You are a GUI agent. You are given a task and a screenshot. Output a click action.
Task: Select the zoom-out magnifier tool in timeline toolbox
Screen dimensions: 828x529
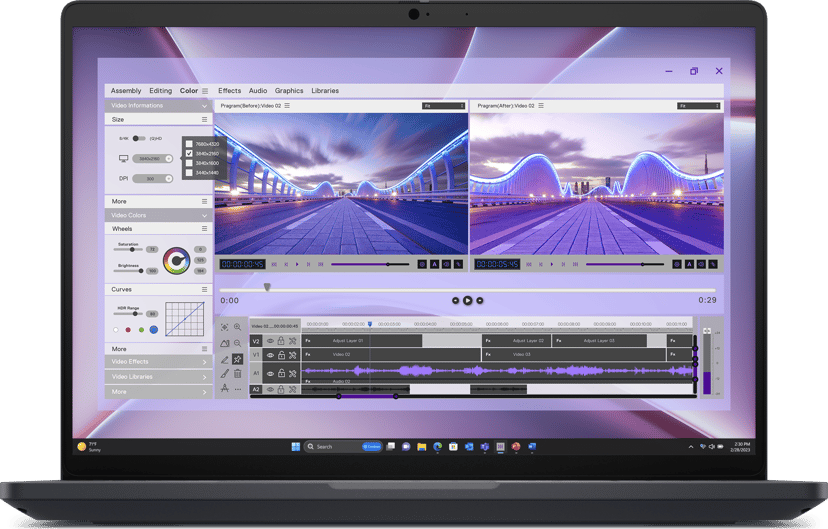(x=238, y=343)
